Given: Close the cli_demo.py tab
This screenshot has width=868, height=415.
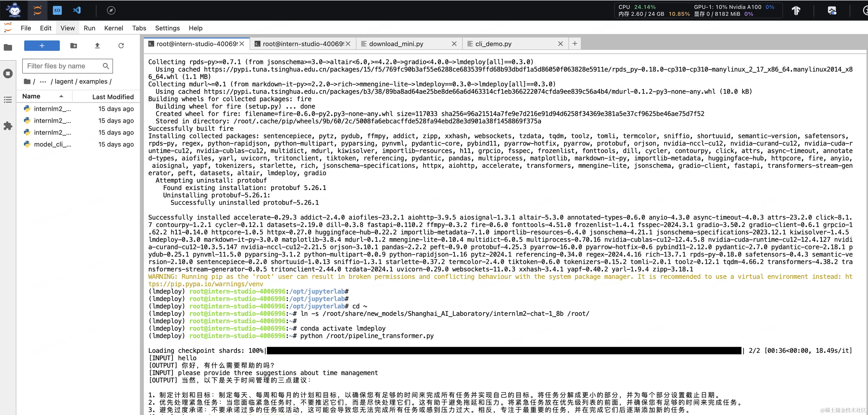Looking at the screenshot, I should 560,44.
